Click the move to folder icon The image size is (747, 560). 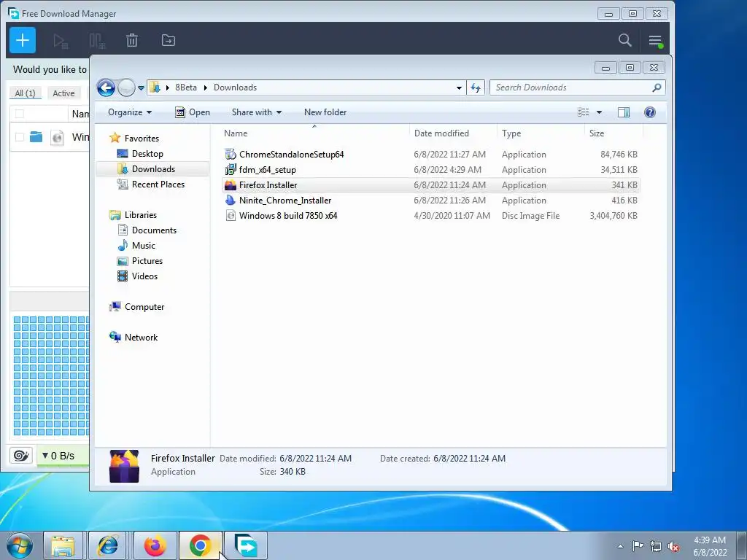[169, 41]
